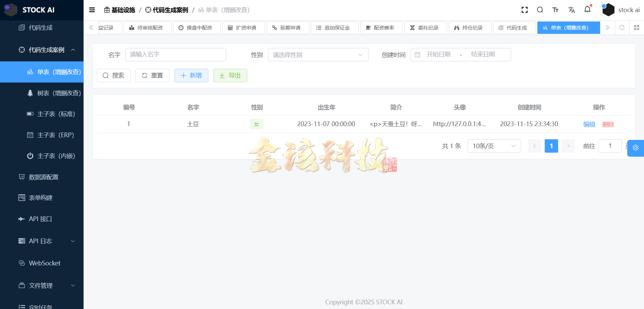The height and width of the screenshot is (309, 644).
Task: Click the fullscreen icon in the header
Action: tap(524, 10)
